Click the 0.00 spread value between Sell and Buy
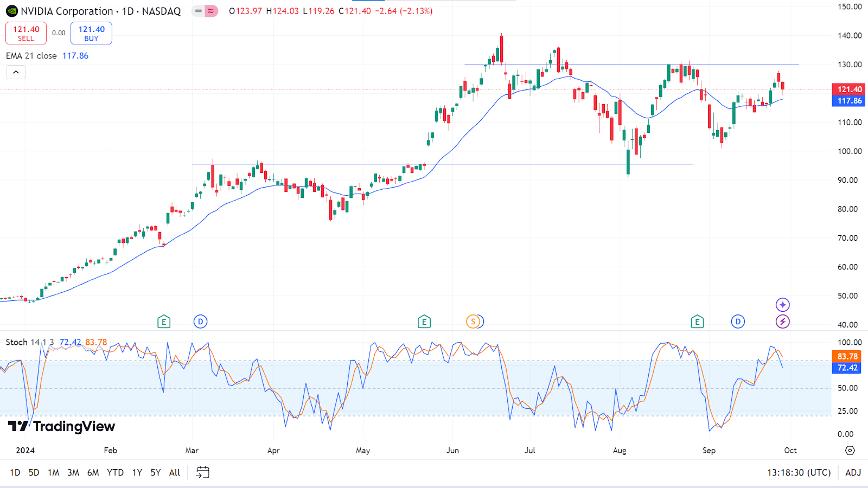868x488 pixels. (x=59, y=33)
